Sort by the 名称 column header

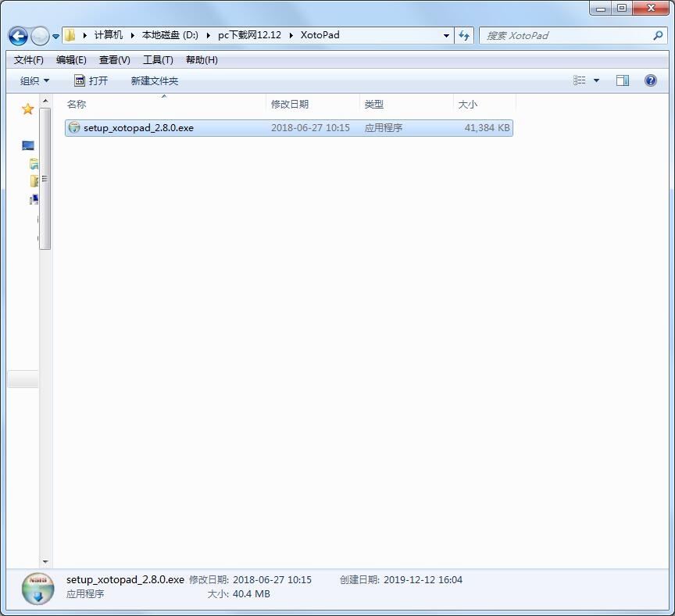166,104
